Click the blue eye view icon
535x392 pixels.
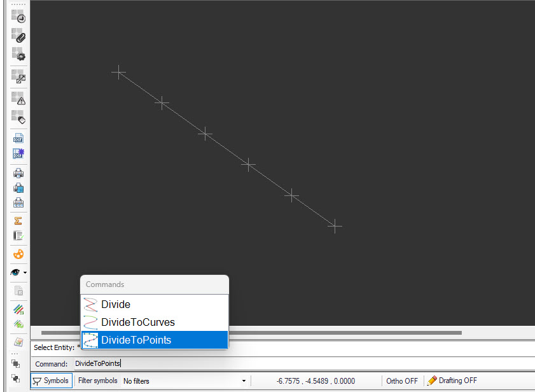[x=15, y=272]
